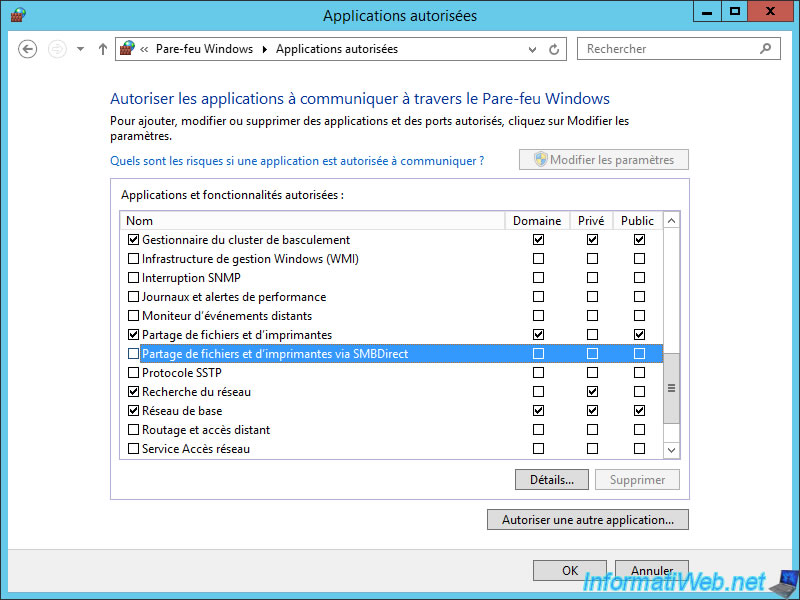This screenshot has height=600, width=800.
Task: Toggle Privé for Réseau de base
Action: coord(592,411)
